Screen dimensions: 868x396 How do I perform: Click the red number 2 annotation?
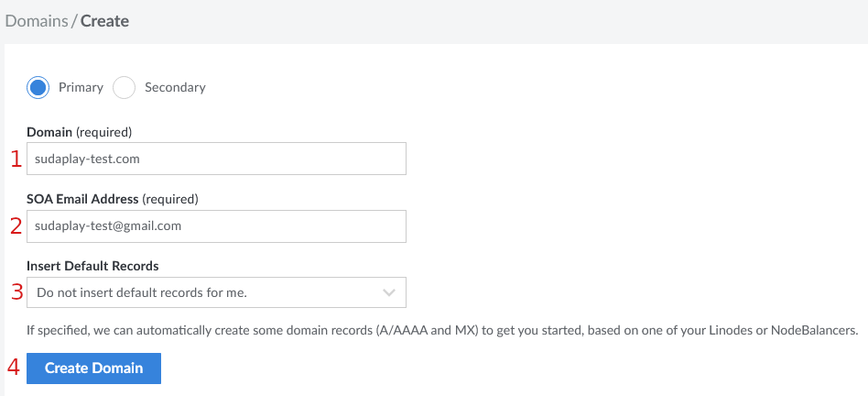pyautogui.click(x=16, y=226)
